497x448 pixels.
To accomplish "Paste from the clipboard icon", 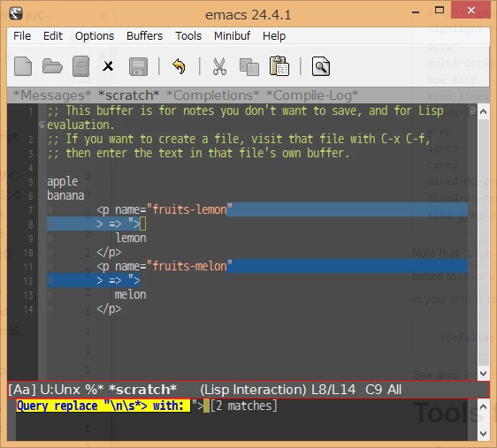I will coord(279,66).
